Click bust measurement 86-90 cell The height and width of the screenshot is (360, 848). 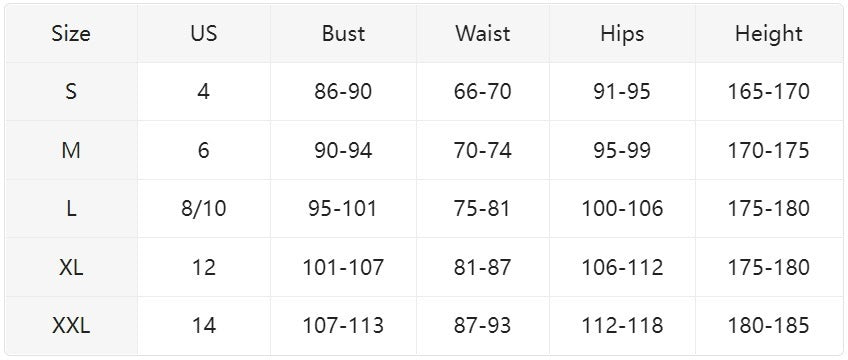[x=343, y=91]
